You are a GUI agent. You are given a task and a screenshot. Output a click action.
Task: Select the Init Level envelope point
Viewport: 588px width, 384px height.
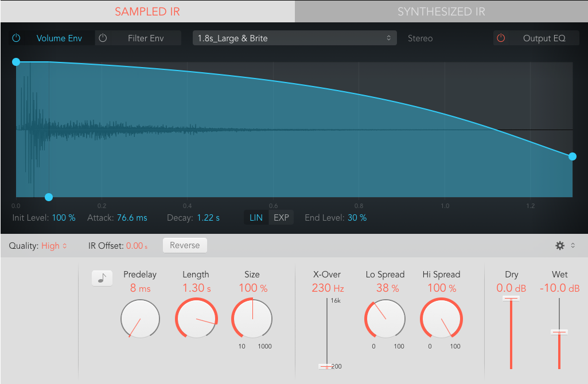pos(15,62)
